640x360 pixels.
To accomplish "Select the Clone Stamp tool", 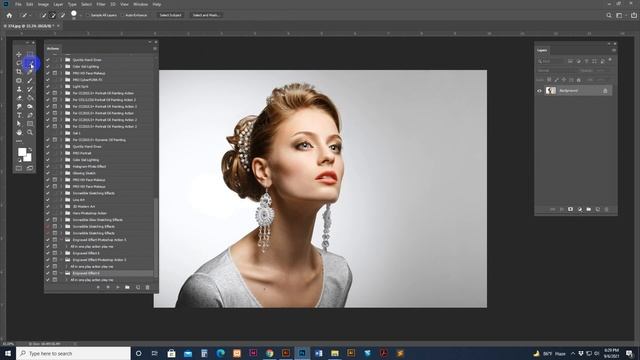I will tap(19, 89).
